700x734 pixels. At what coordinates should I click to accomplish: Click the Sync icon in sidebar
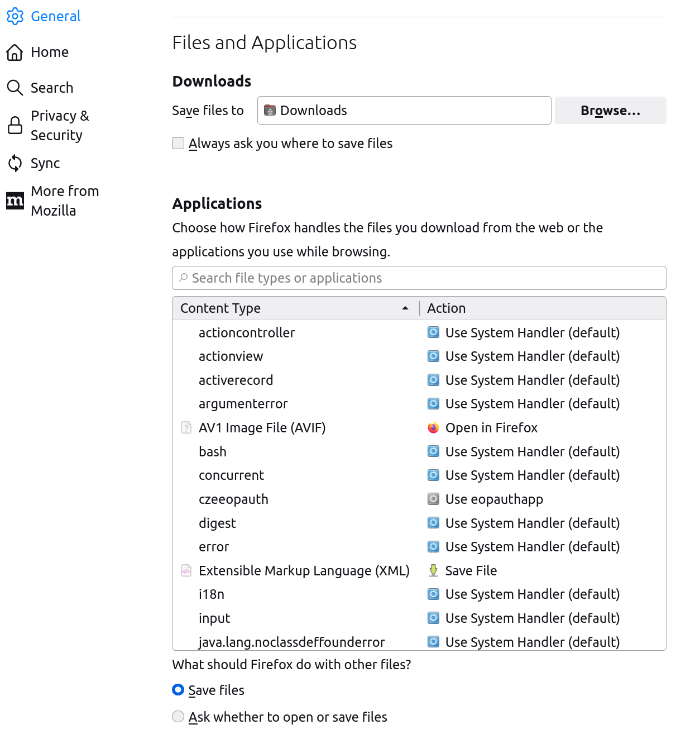(15, 163)
